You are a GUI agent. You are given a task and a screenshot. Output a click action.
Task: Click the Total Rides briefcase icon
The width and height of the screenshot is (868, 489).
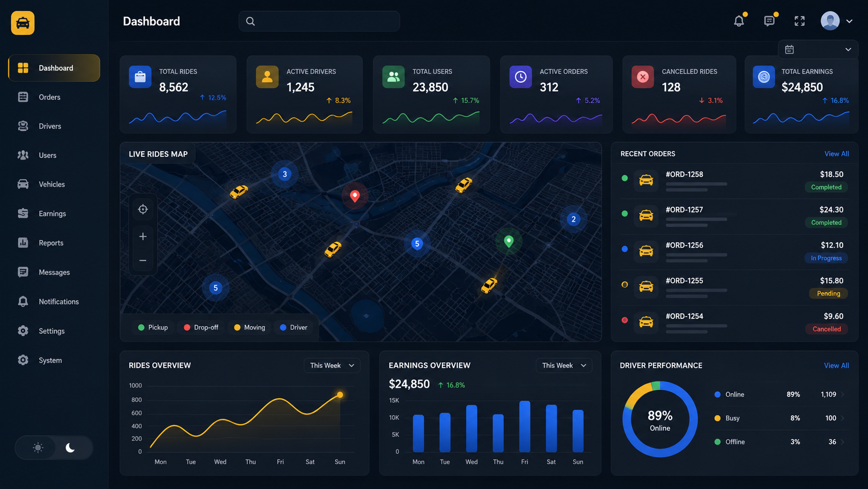tap(140, 77)
